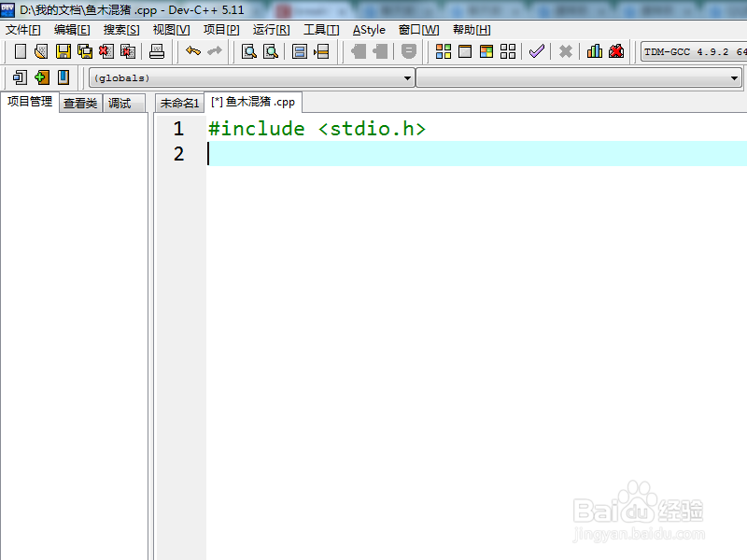
Task: Click the Debug checkmark icon
Action: [x=536, y=51]
